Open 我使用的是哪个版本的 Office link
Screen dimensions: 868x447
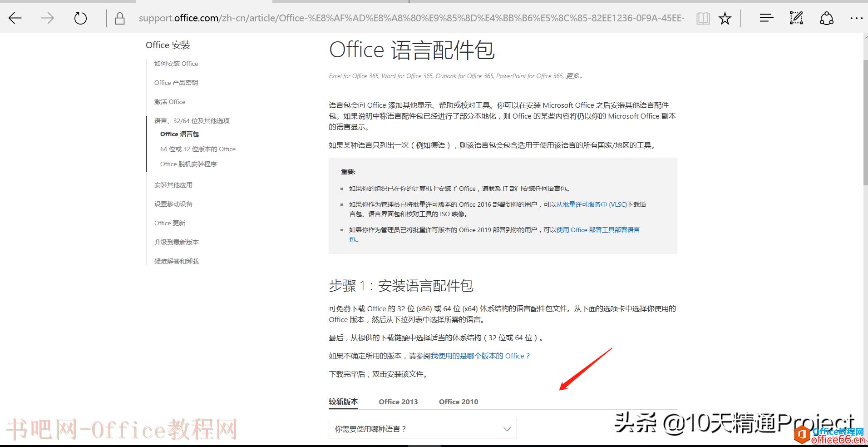[x=480, y=356]
